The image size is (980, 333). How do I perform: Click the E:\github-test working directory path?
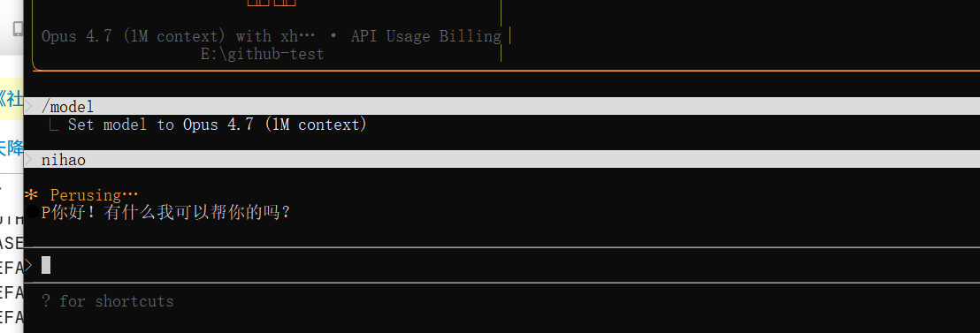point(263,54)
